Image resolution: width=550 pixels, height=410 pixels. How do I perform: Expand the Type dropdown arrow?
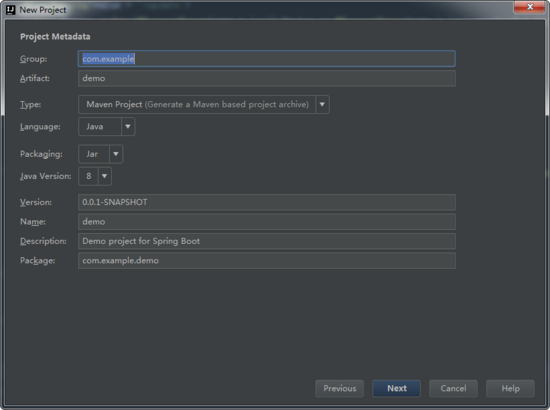[322, 105]
